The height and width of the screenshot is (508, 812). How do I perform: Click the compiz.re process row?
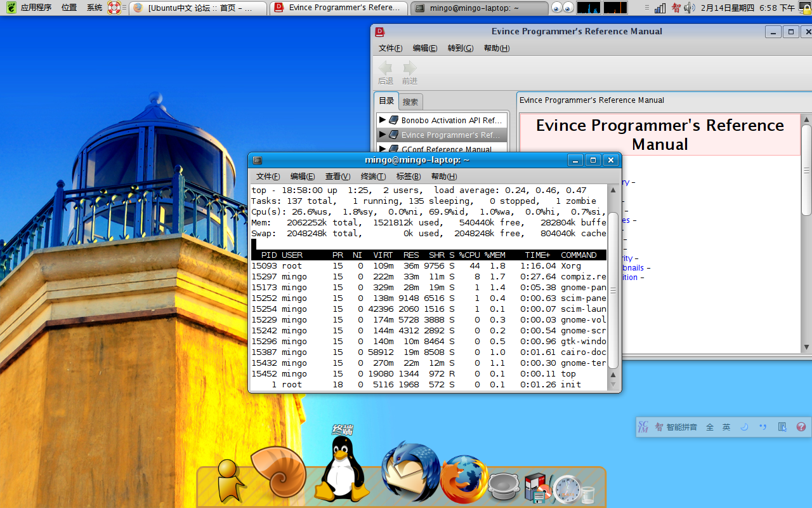[x=429, y=277]
